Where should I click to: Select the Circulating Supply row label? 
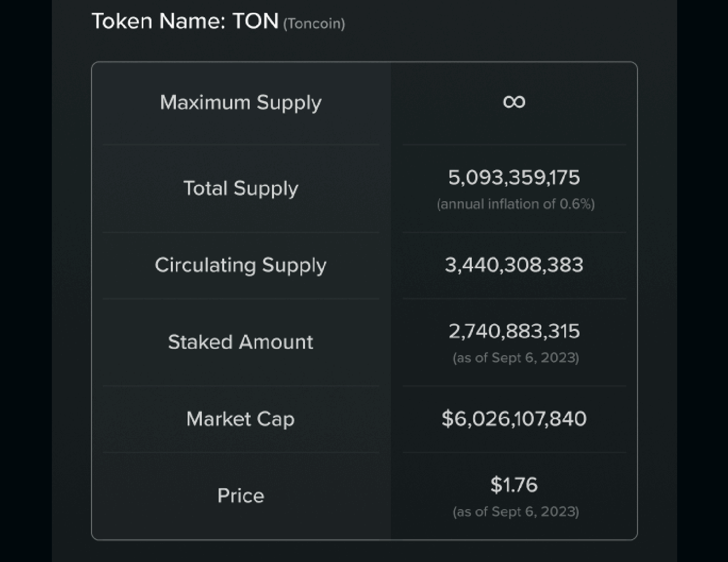[x=240, y=265]
